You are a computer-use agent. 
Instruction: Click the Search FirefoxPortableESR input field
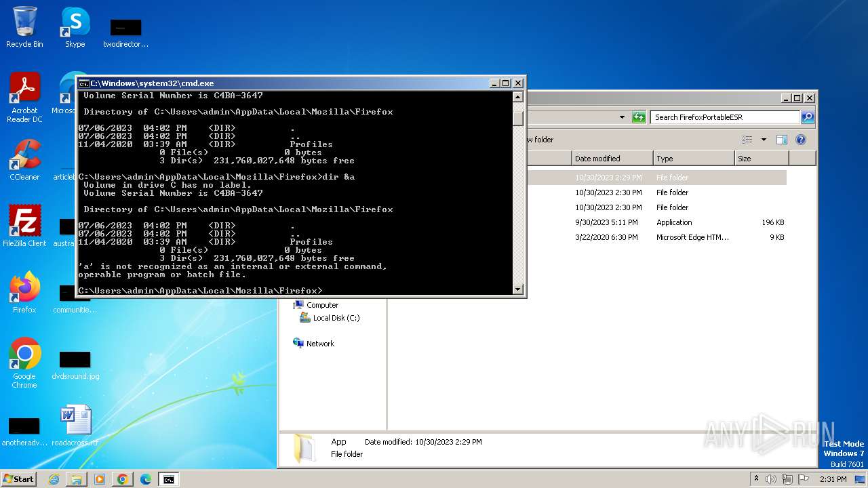coord(724,117)
